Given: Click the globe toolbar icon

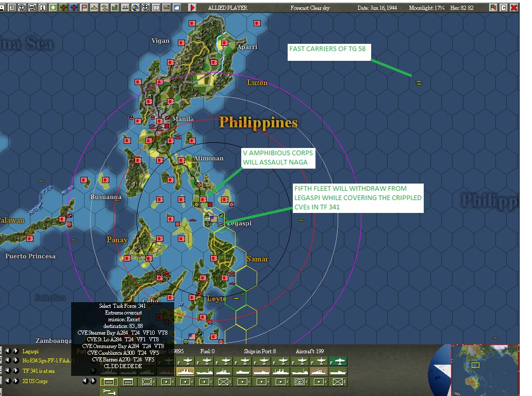Looking at the screenshot, I should coord(136,7).
